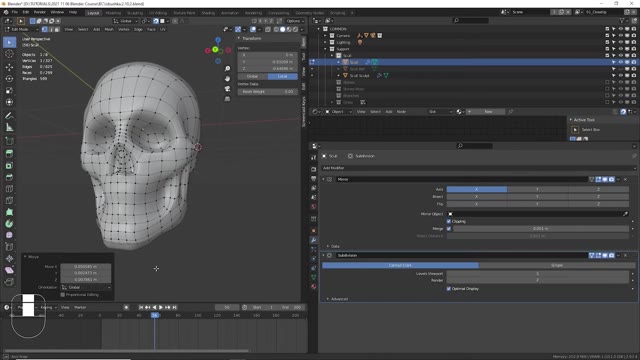
Task: Open the Edit Mode dropdown
Action: click(21, 29)
